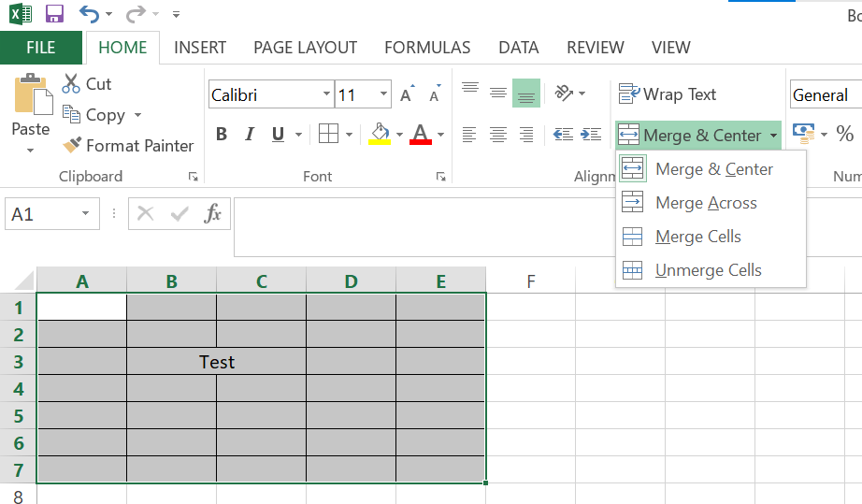This screenshot has height=504, width=862.
Task: Open the Customize Quick Access Toolbar arrow
Action: click(176, 14)
